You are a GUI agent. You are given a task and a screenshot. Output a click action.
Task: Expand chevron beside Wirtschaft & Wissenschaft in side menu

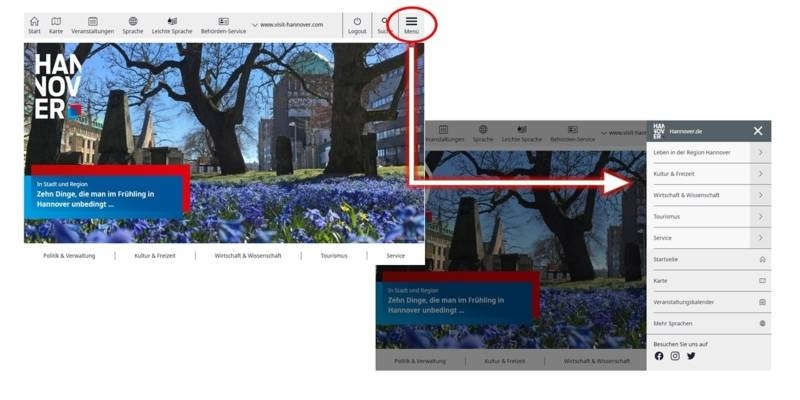tap(760, 195)
